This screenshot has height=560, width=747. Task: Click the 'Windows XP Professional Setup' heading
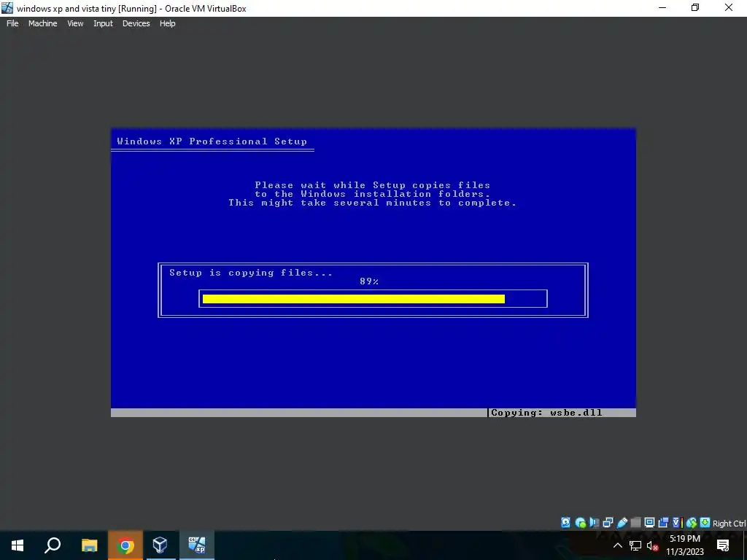point(212,141)
